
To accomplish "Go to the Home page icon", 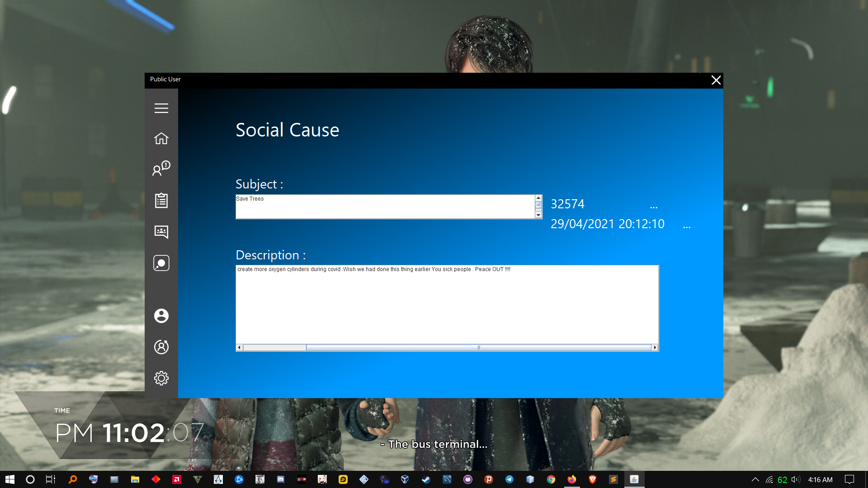I will coord(161,138).
